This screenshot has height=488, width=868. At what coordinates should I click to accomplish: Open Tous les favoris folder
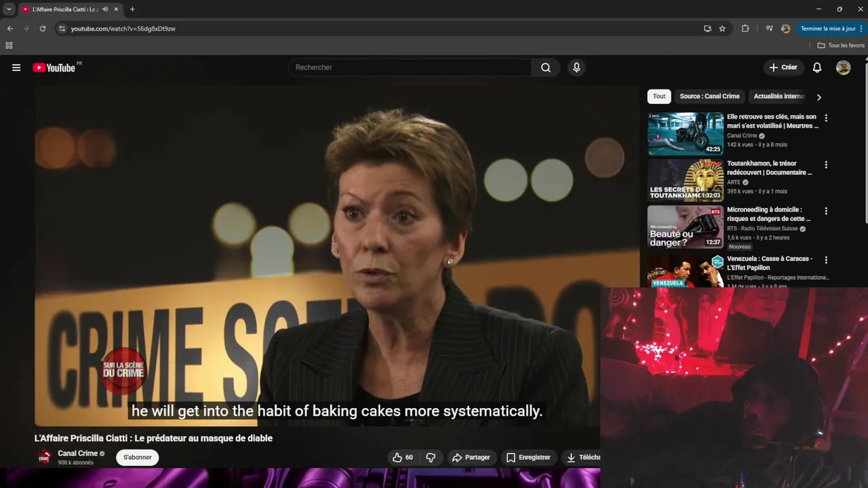coord(841,45)
